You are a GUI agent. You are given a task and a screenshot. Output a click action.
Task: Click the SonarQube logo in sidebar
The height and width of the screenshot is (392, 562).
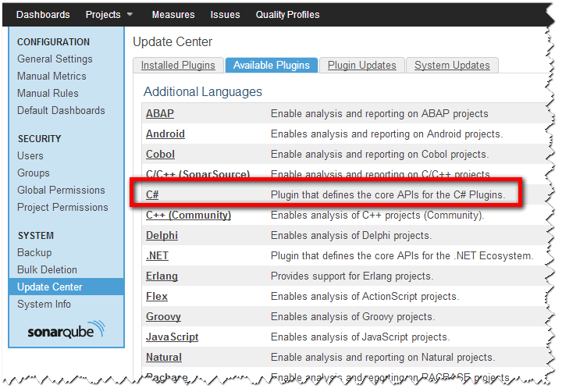click(66, 330)
